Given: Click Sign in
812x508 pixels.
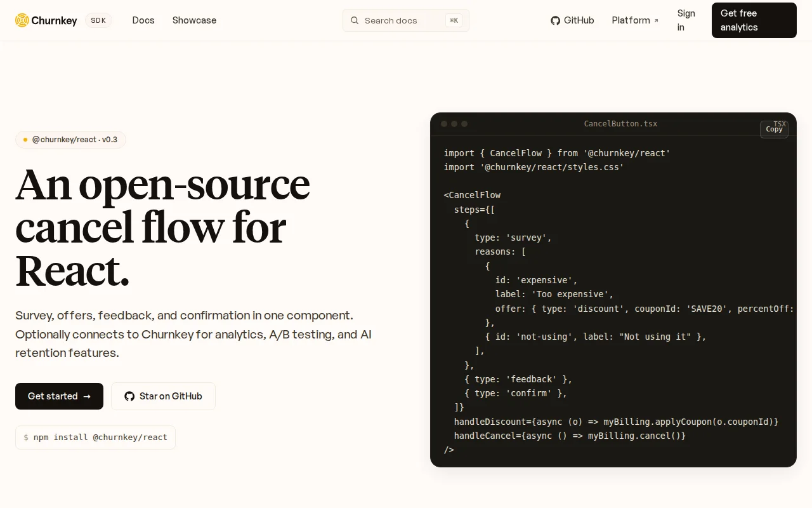Looking at the screenshot, I should click(686, 20).
